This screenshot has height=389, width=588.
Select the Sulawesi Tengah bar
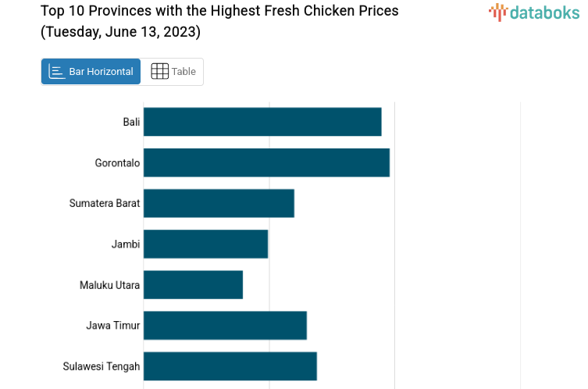click(230, 366)
